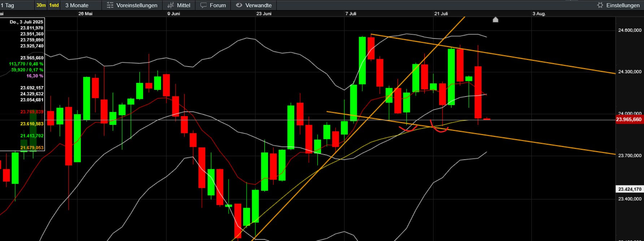This screenshot has width=644, height=241.
Task: Click the sliders icon beside Voreinstellungen
Action: (x=110, y=5)
